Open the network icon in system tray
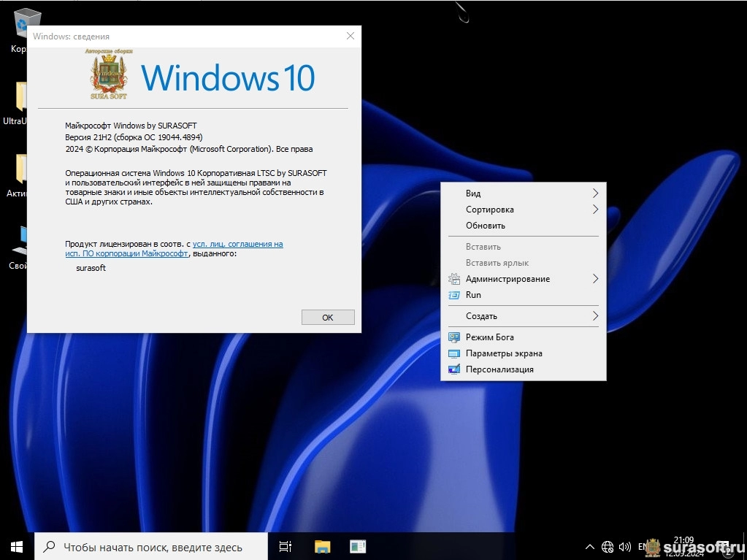 tap(608, 546)
